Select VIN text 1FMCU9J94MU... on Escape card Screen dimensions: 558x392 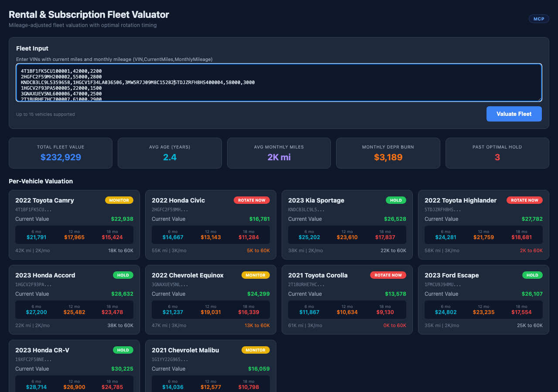pyautogui.click(x=443, y=285)
